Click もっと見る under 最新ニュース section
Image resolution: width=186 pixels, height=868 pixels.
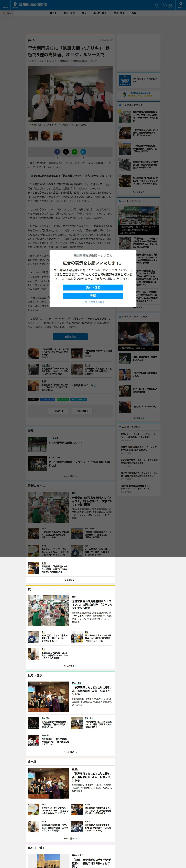tap(70, 580)
